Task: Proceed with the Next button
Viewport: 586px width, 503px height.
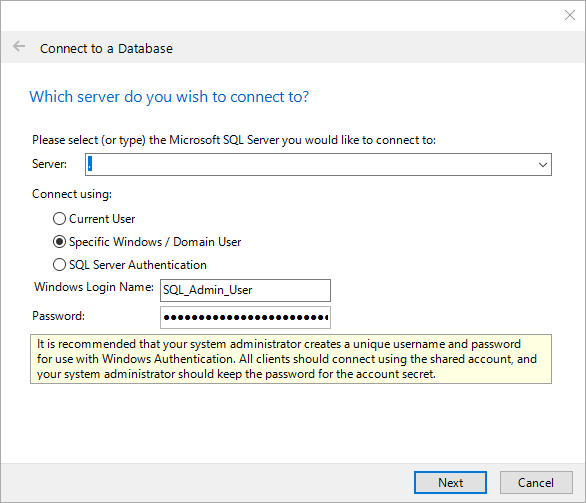Action: tap(450, 482)
